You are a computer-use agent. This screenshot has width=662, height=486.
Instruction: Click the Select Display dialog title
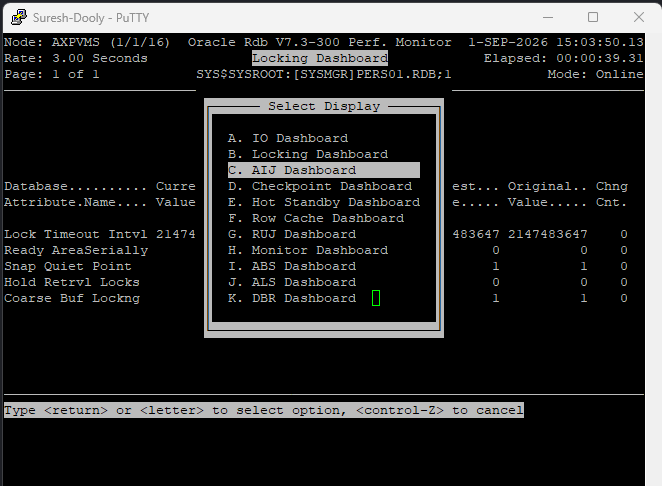click(x=324, y=106)
